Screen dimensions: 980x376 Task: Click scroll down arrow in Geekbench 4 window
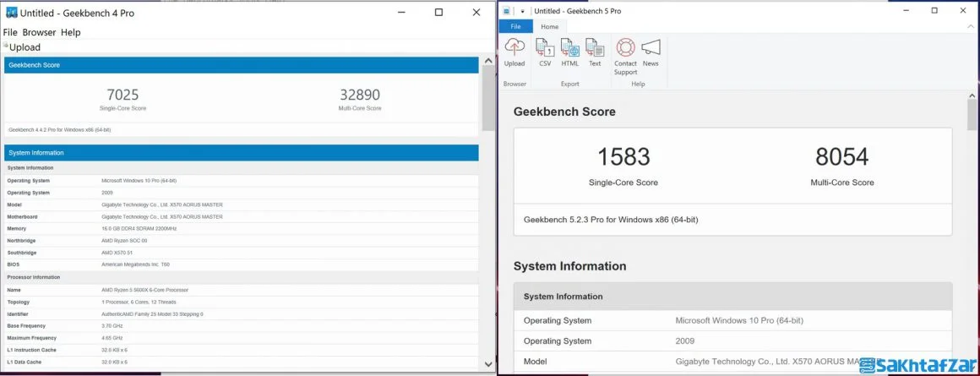488,364
